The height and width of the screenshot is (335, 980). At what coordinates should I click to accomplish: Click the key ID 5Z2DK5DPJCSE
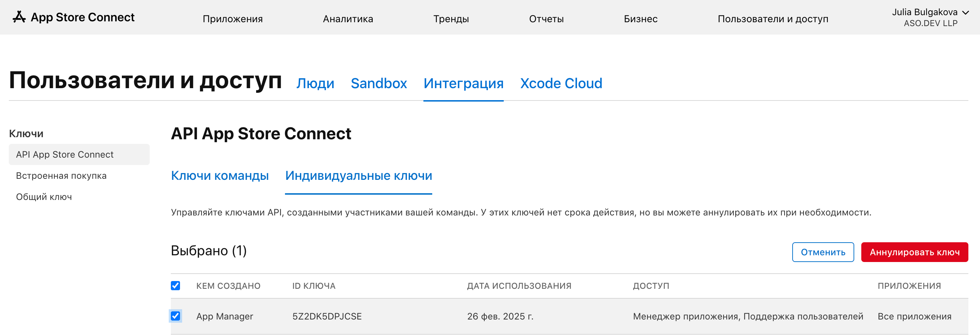click(327, 316)
